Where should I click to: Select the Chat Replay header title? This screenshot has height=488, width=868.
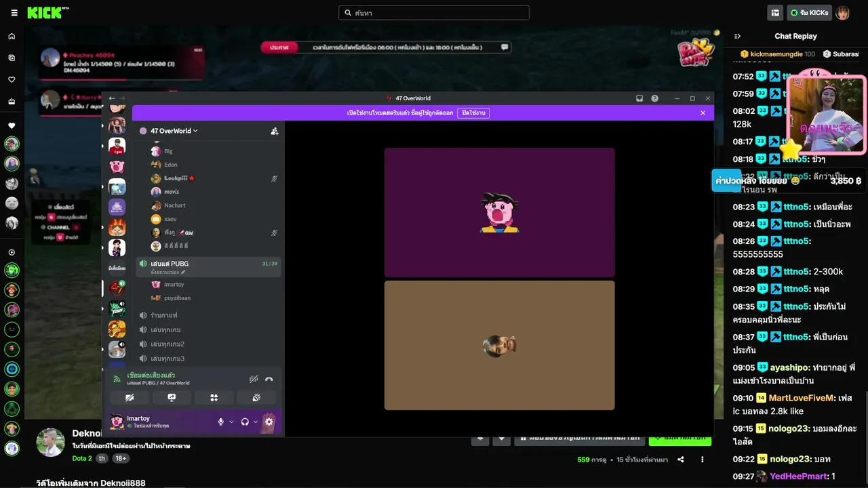795,37
